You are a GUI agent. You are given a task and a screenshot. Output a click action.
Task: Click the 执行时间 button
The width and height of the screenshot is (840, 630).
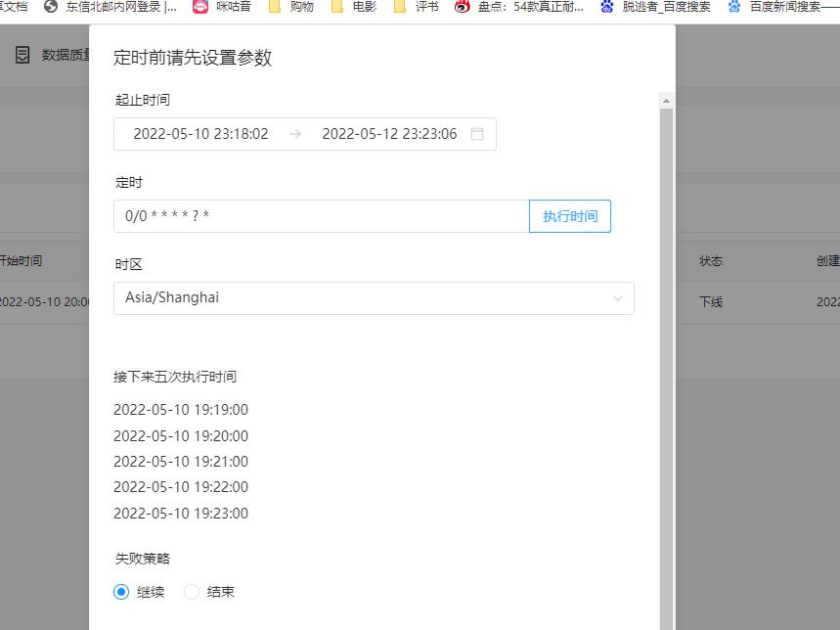tap(570, 216)
